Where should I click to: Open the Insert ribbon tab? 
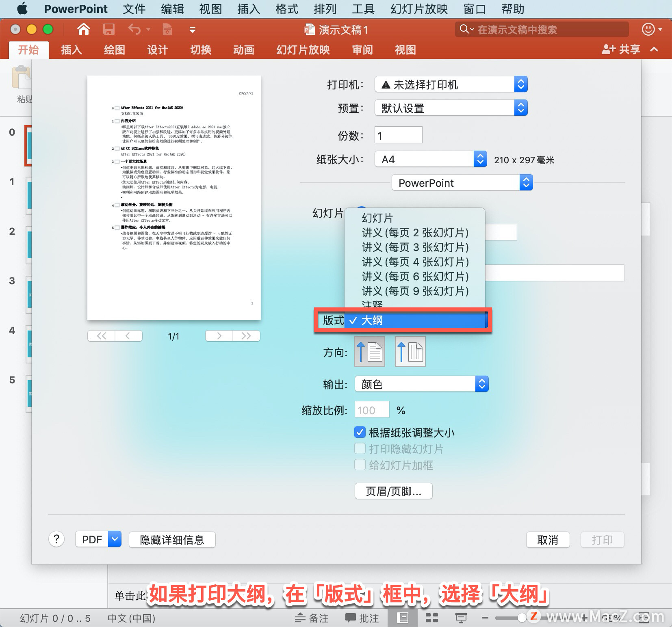point(72,50)
